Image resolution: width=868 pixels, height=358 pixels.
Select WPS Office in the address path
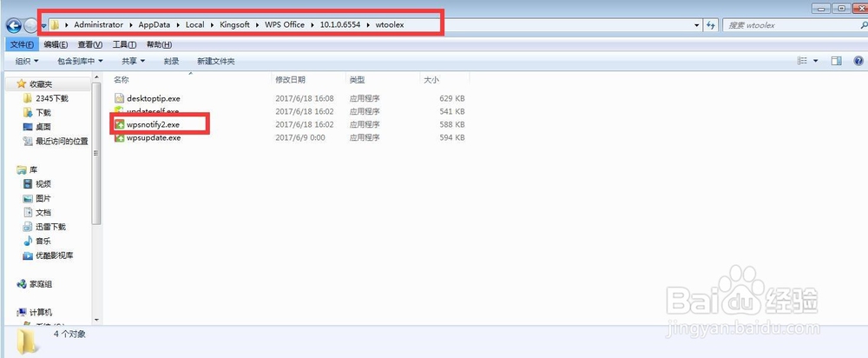(x=285, y=25)
